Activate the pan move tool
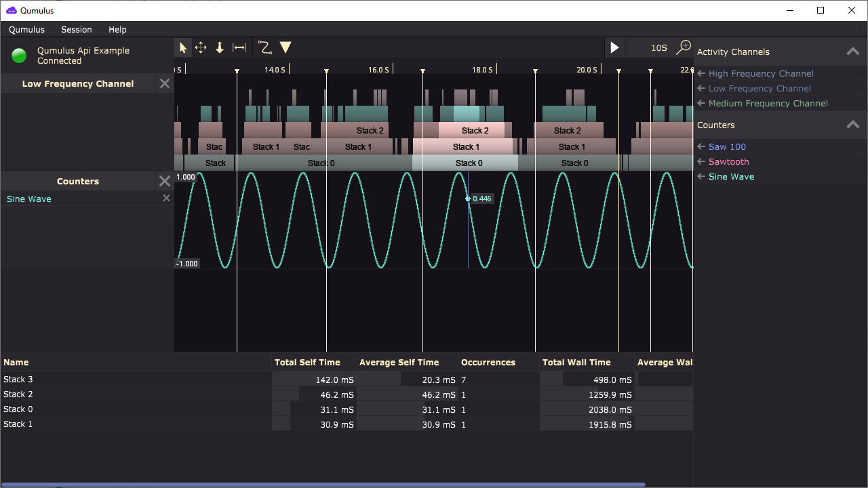 [201, 47]
